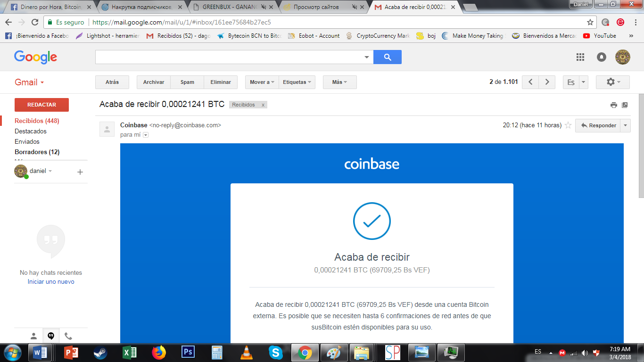Click the Chrome address bar URL
Image resolution: width=644 pixels, height=362 pixels.
click(x=182, y=22)
